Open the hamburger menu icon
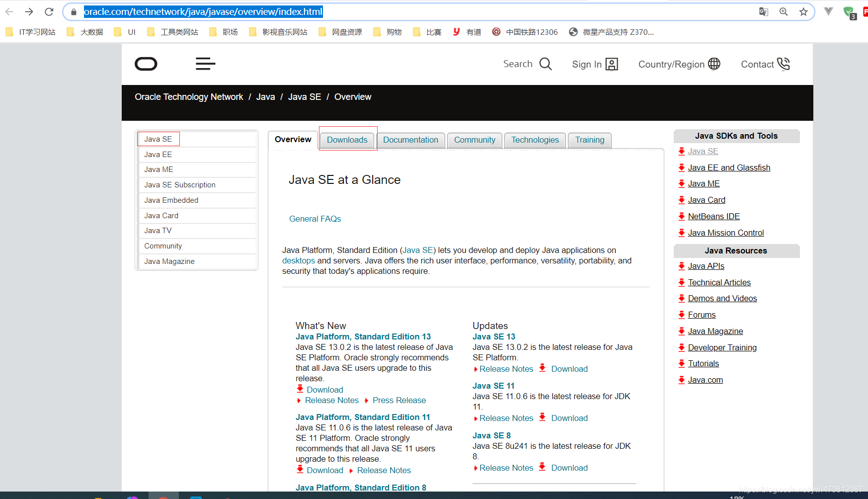Image resolution: width=868 pixels, height=499 pixels. point(206,64)
